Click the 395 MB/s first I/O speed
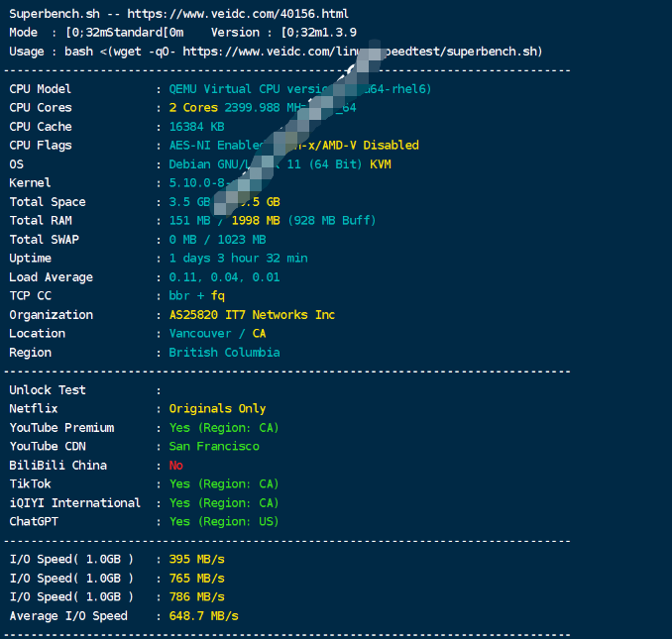This screenshot has width=672, height=639. pos(196,560)
